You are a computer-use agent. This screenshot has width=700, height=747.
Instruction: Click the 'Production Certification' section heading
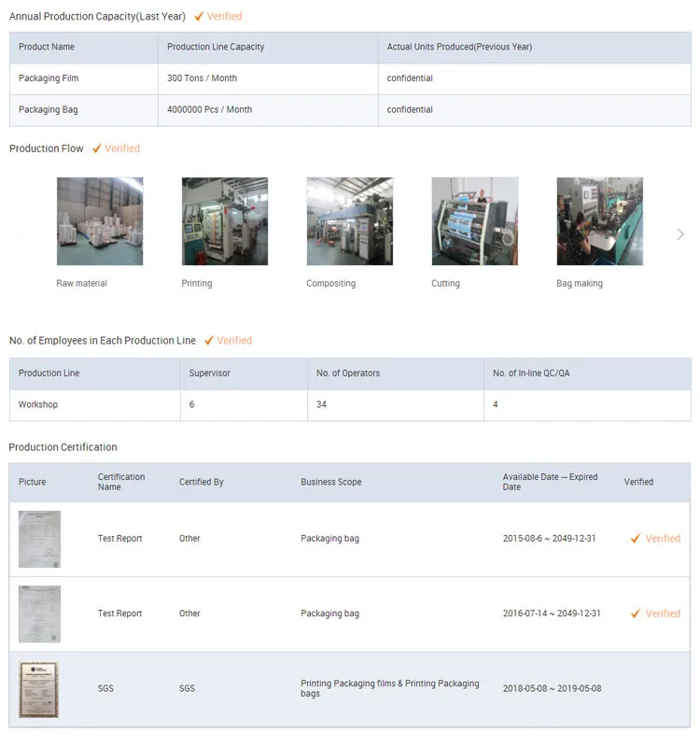pos(63,447)
